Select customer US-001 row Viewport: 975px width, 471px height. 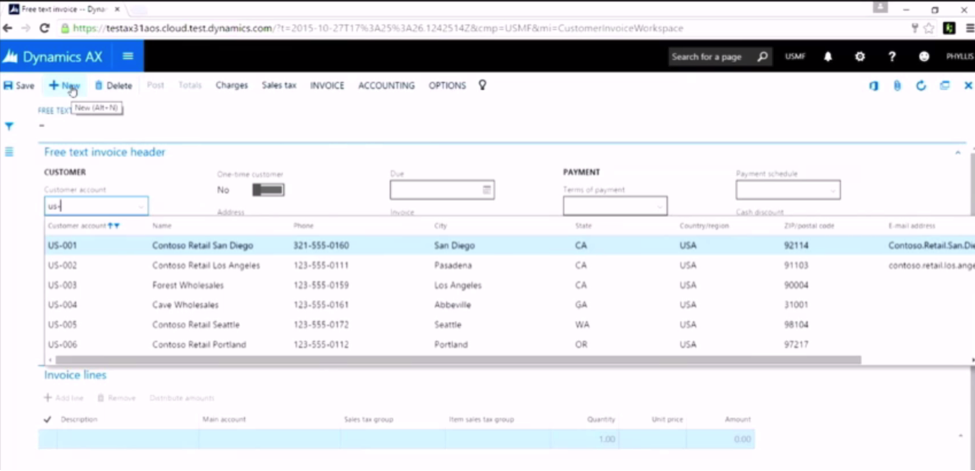(510, 246)
